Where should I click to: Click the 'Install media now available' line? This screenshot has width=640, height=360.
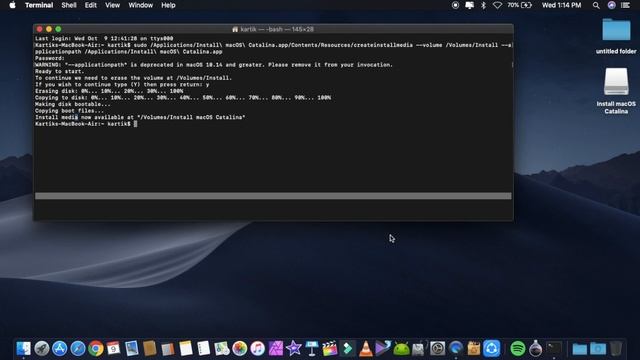tap(140, 117)
